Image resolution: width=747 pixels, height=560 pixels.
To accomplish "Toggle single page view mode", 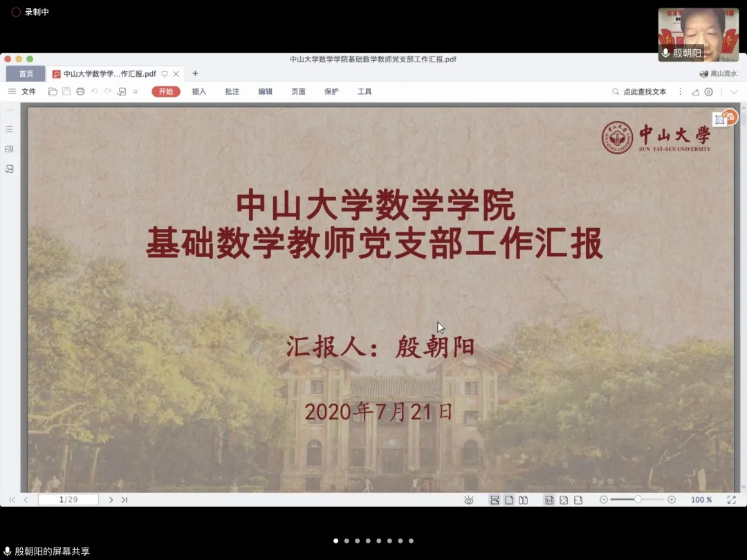I will pyautogui.click(x=509, y=500).
